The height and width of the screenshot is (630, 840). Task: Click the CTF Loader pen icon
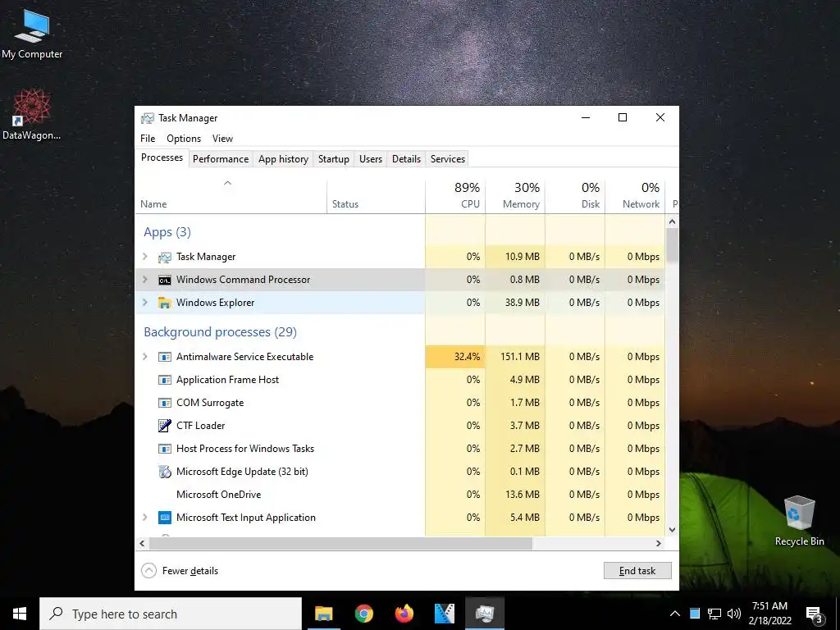click(164, 426)
